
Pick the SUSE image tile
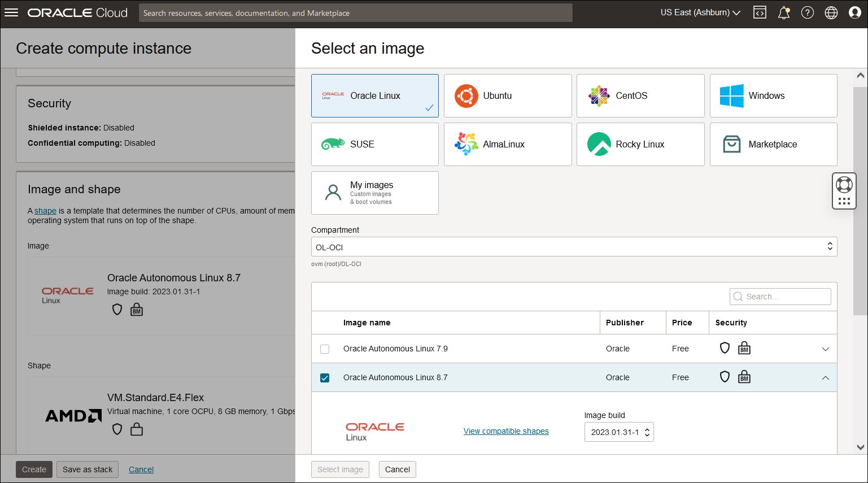click(374, 144)
